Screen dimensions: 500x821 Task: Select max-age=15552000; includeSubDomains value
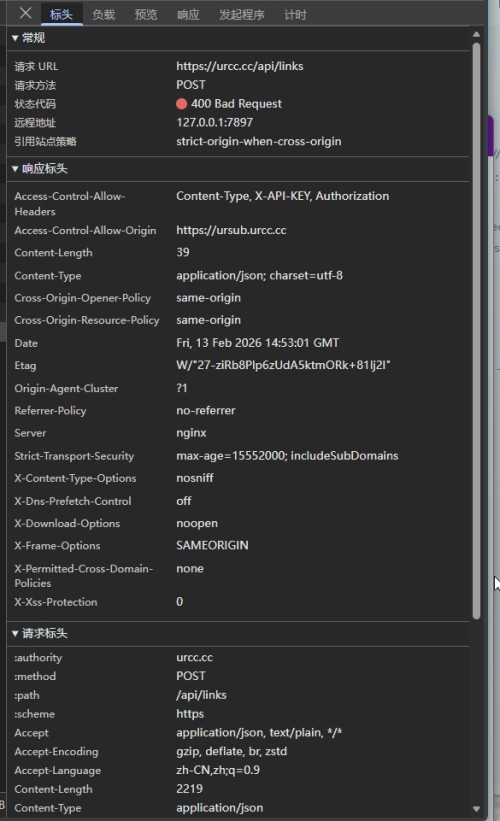pyautogui.click(x=287, y=456)
